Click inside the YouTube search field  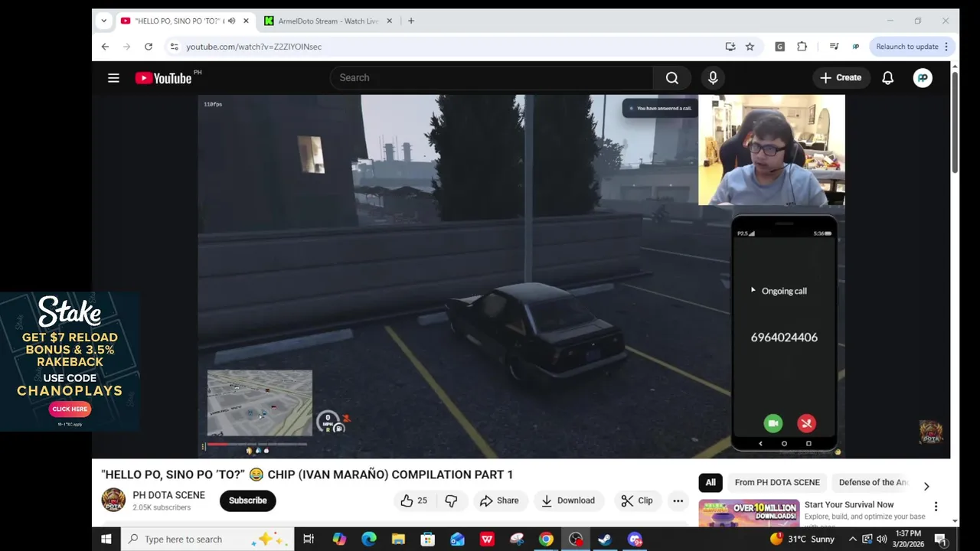click(x=492, y=77)
